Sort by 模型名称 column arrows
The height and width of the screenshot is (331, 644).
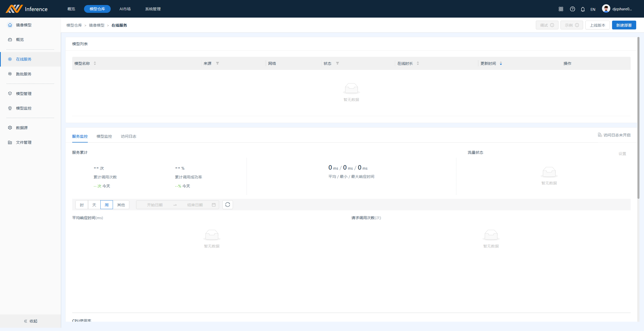pos(95,63)
